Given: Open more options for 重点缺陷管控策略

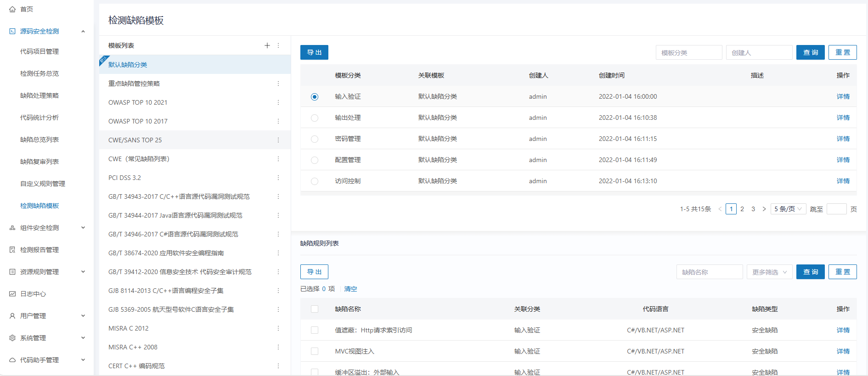Looking at the screenshot, I should 278,84.
